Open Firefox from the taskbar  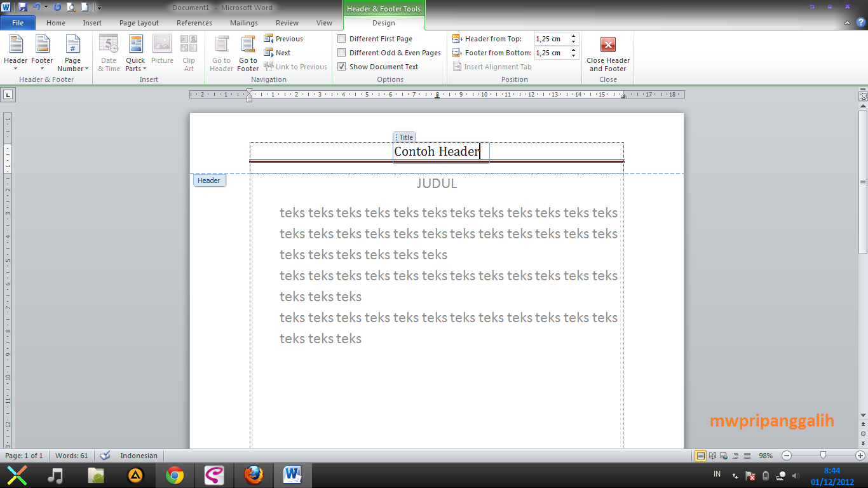tap(253, 475)
